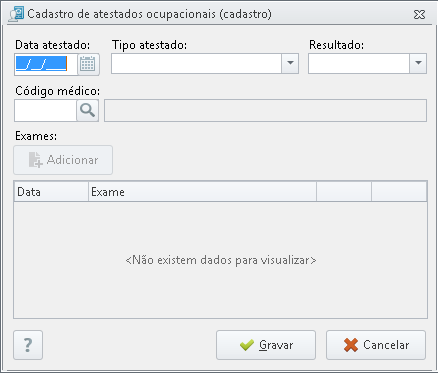438x373 pixels.
Task: Click the last blank grid column header
Action: point(399,192)
